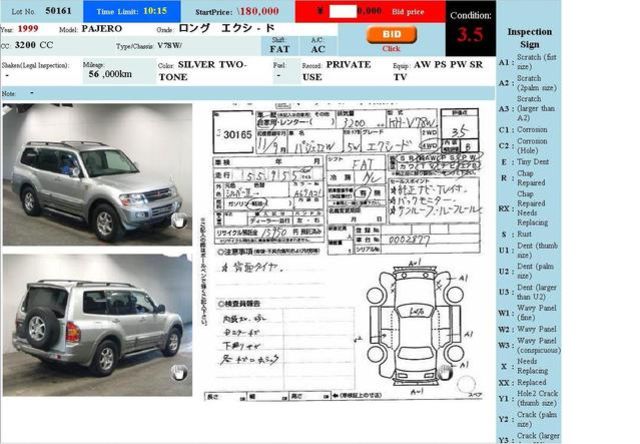Click the bid price input field
The image size is (640, 444).
(x=343, y=11)
